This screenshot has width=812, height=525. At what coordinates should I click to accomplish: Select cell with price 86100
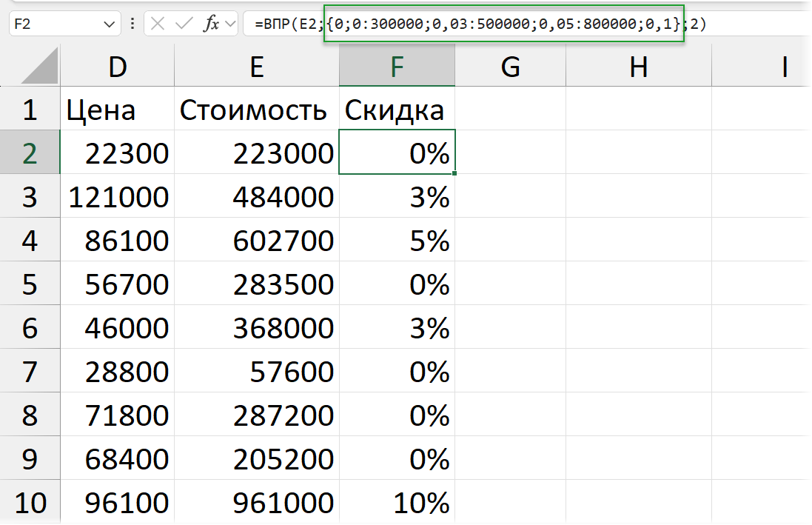118,239
